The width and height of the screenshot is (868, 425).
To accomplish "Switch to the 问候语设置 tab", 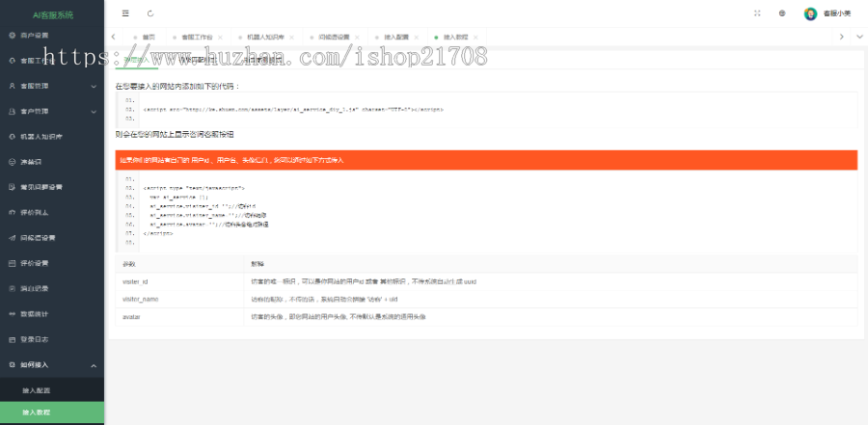I will 335,37.
